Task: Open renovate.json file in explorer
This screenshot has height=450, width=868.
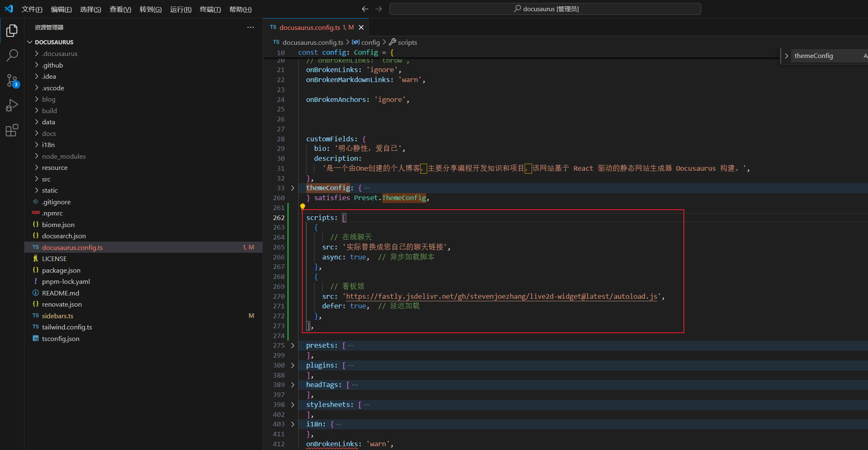Action: [x=143, y=304]
